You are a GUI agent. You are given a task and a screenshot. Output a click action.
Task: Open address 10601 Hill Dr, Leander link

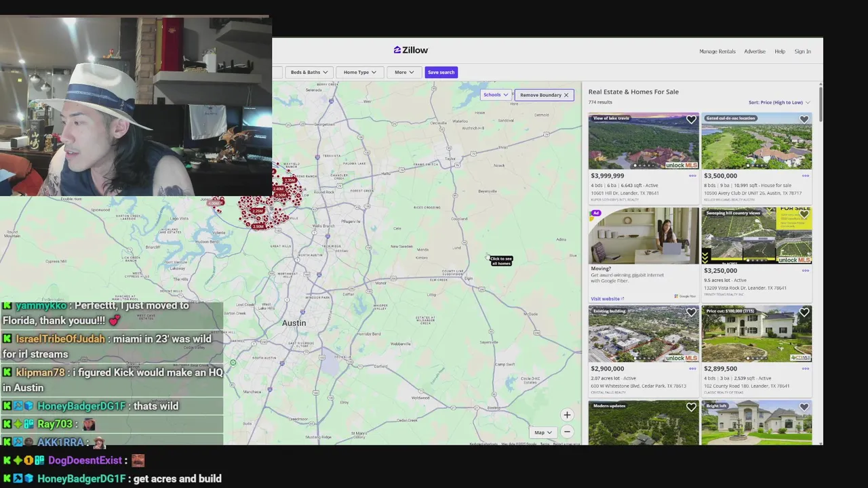625,193
